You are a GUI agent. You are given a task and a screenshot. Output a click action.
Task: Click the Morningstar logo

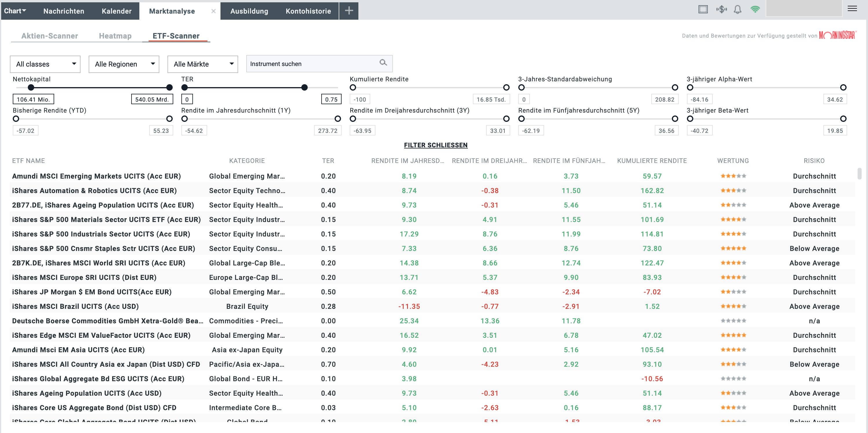[833, 35]
